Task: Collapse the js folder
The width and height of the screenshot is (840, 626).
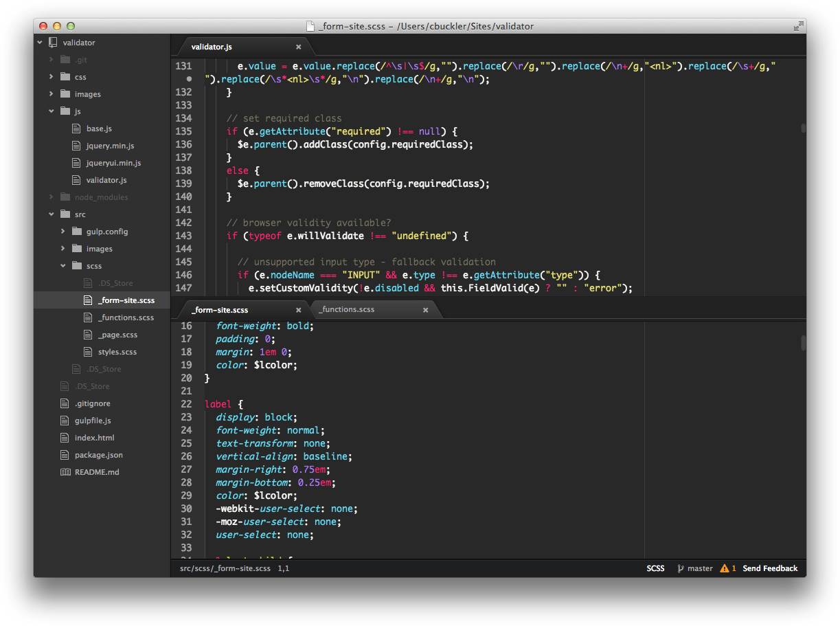Action: click(x=52, y=111)
